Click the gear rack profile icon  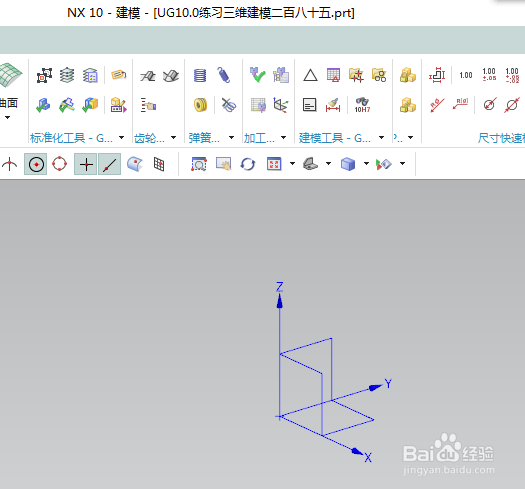(x=148, y=76)
